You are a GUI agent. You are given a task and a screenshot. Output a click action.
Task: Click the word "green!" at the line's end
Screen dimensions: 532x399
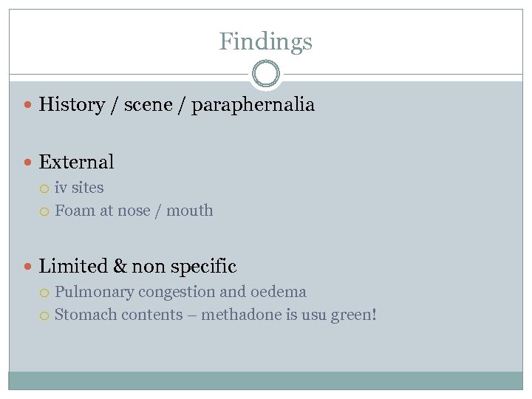click(x=353, y=316)
